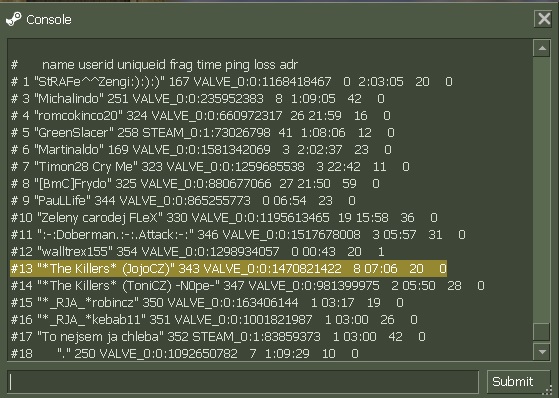Click the scrollbar track above the thumb
The height and width of the screenshot is (398, 559).
point(542,190)
